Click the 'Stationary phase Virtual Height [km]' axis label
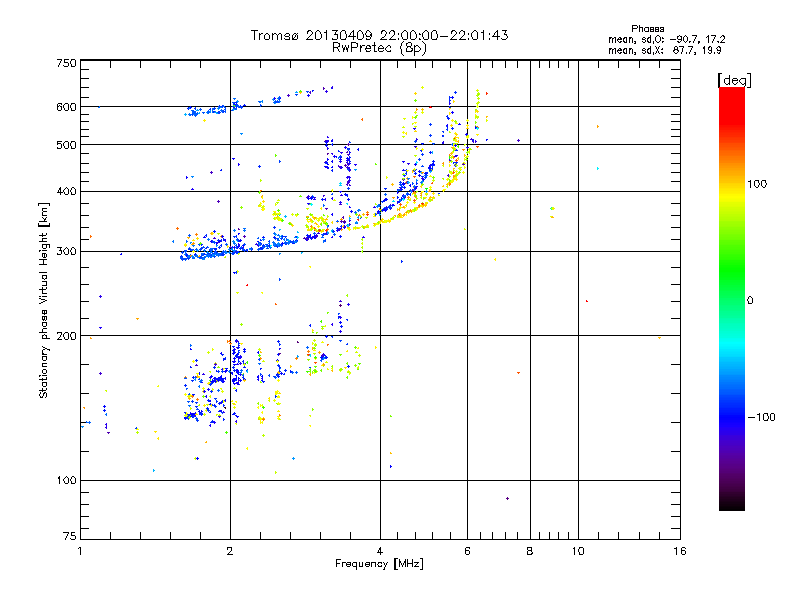 tap(44, 301)
